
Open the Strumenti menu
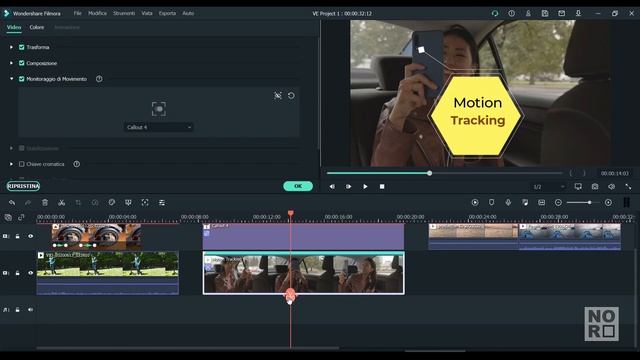coord(124,13)
